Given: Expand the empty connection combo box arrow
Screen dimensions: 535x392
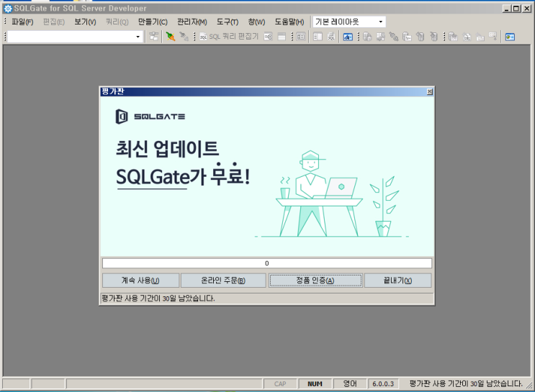Looking at the screenshot, I should click(138, 37).
